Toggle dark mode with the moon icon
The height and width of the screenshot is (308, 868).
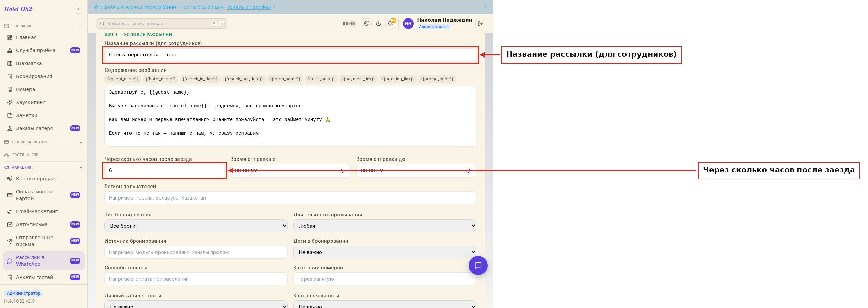point(379,24)
